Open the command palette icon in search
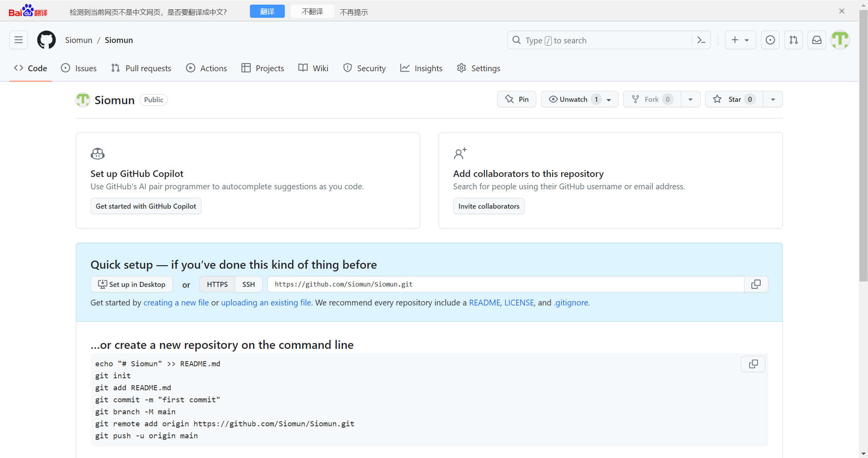This screenshot has width=868, height=458. [701, 40]
